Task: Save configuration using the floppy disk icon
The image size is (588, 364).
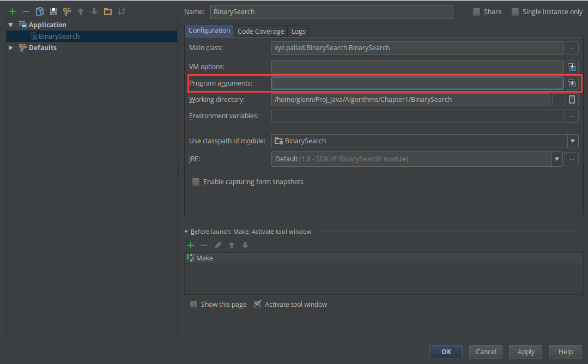Action: point(53,11)
